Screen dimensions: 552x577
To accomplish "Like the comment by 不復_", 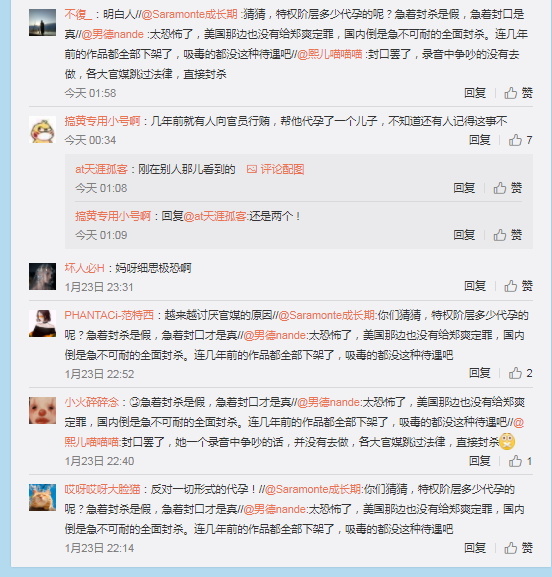I will (518, 93).
